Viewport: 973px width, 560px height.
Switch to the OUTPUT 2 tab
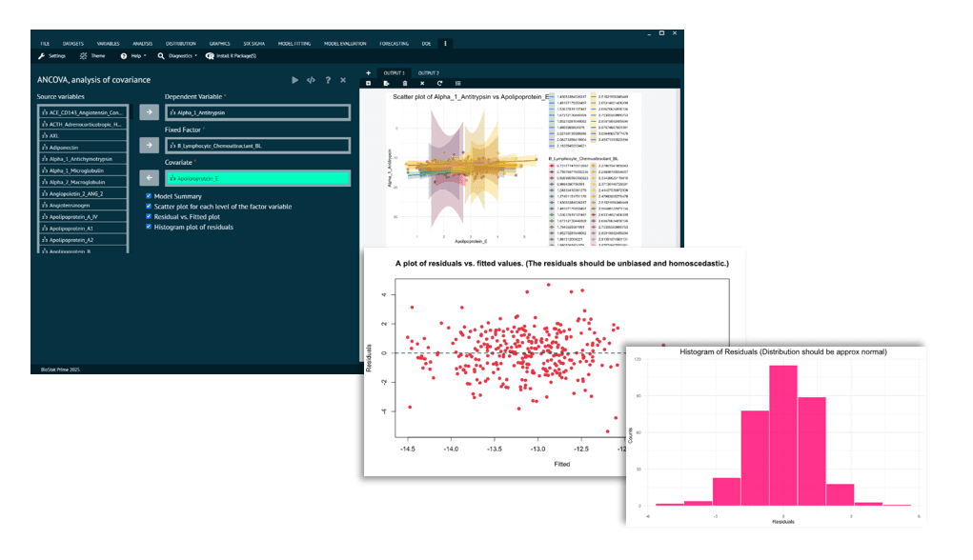coord(429,72)
